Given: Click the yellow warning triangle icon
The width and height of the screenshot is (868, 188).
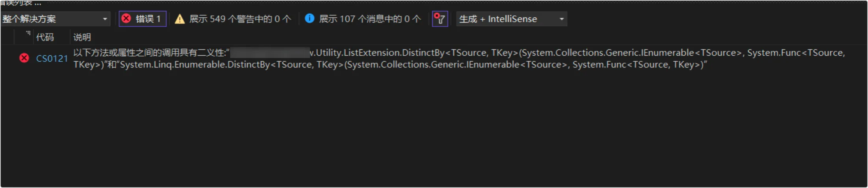Looking at the screenshot, I should (x=180, y=19).
